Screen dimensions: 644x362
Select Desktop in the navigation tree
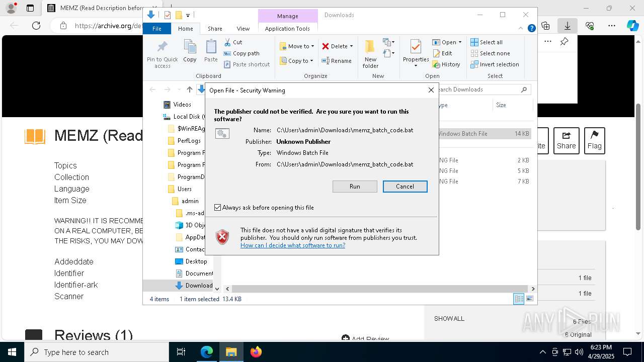(191, 261)
